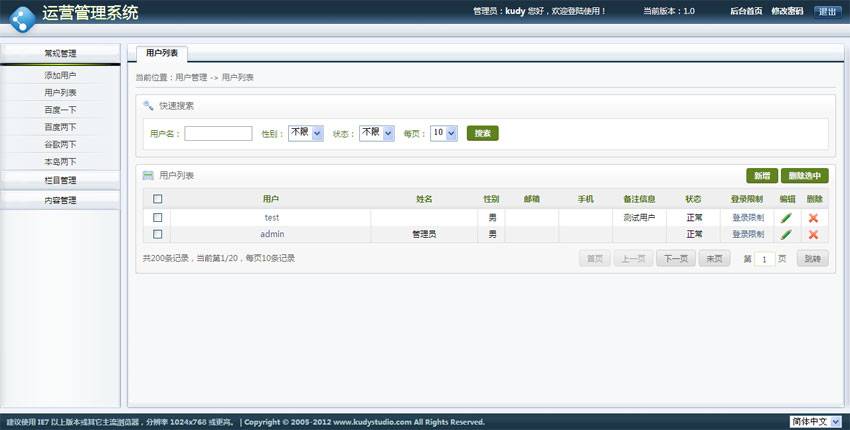The width and height of the screenshot is (850, 430).
Task: Click the green 新增 button
Action: [x=761, y=176]
